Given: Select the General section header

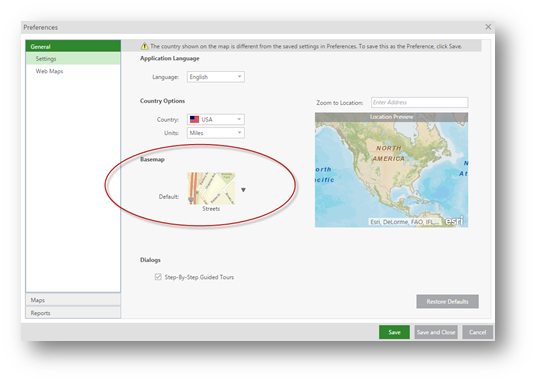Looking at the screenshot, I should click(x=73, y=46).
